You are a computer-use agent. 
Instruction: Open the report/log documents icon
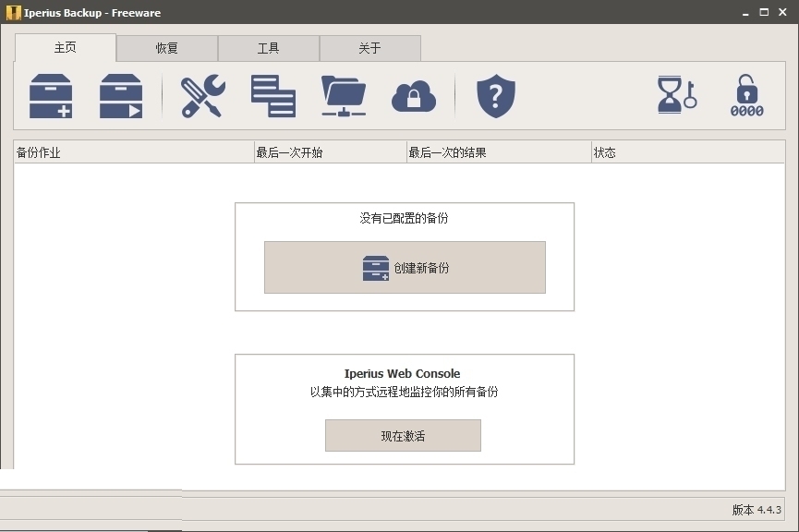click(x=273, y=96)
